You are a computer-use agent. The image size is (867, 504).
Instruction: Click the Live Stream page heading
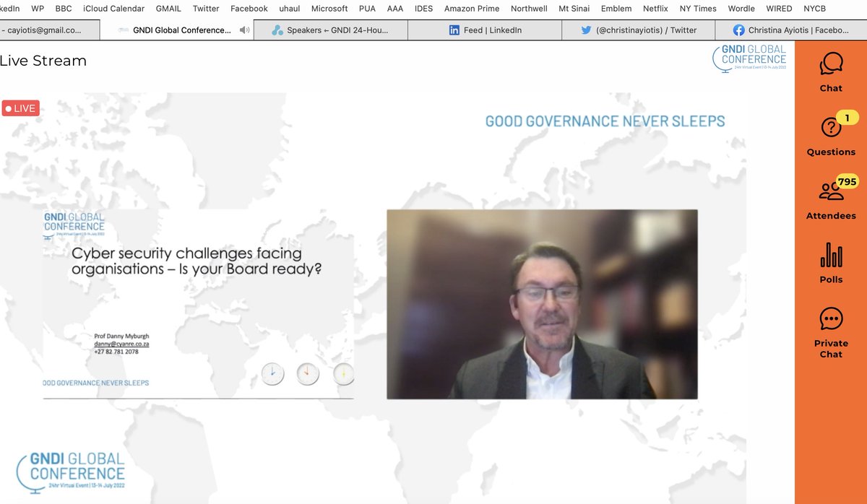[43, 61]
